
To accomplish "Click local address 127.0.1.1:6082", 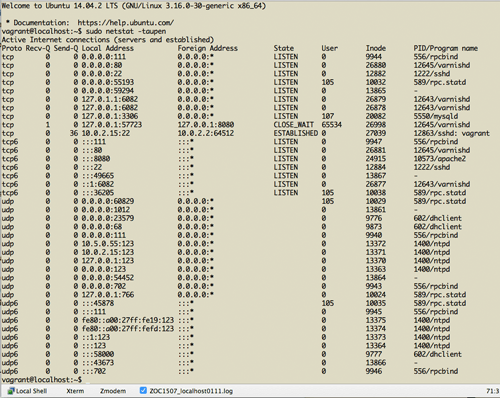I will point(110,99).
